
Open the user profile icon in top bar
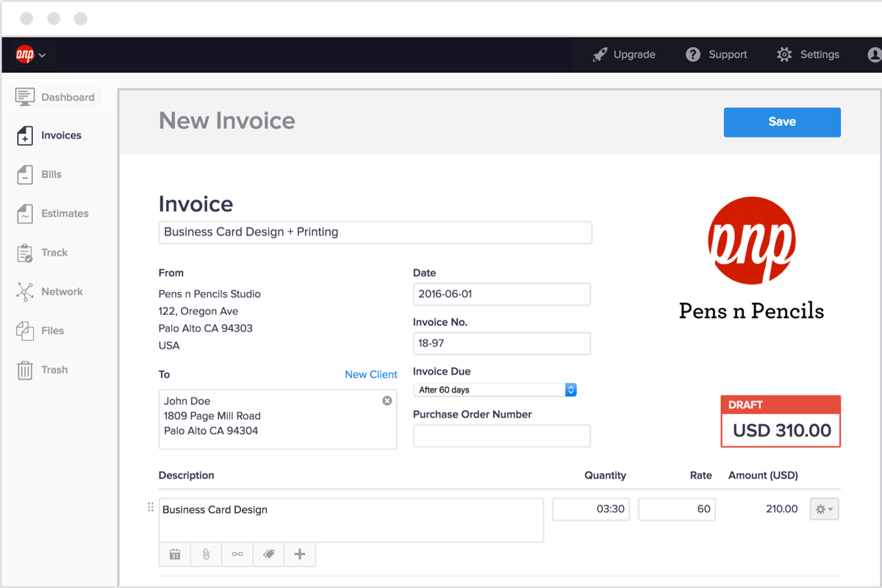(x=875, y=54)
